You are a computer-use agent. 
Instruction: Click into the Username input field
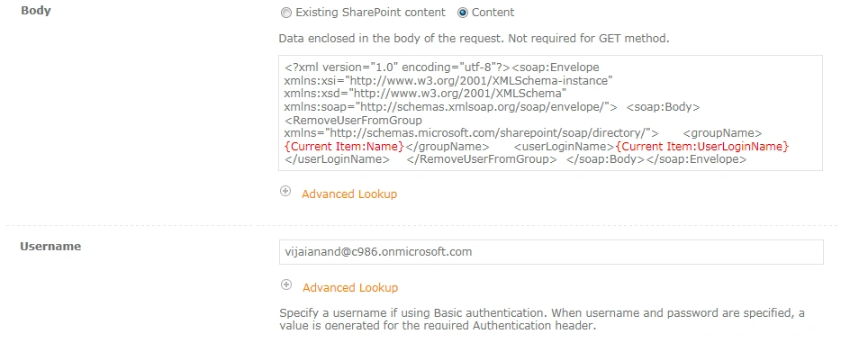click(551, 252)
